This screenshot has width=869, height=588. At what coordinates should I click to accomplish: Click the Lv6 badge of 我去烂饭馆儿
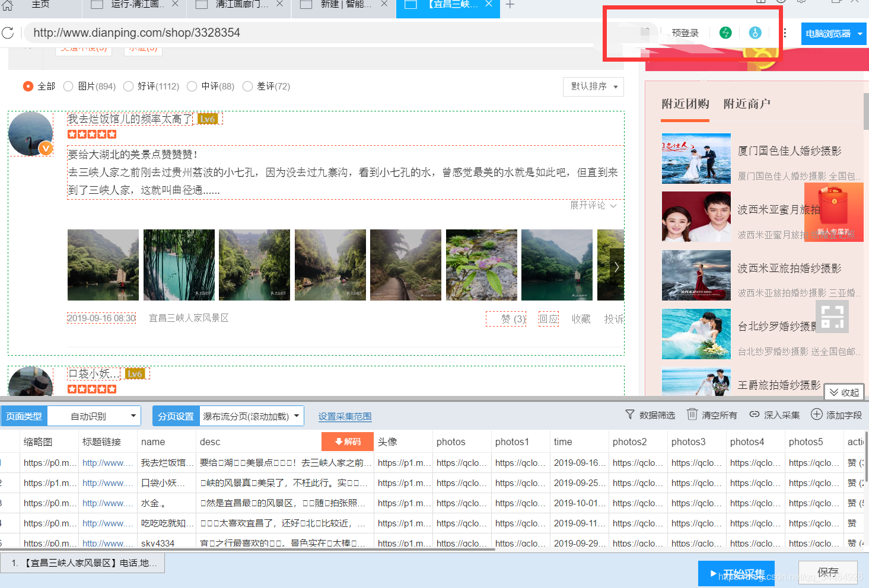[208, 119]
